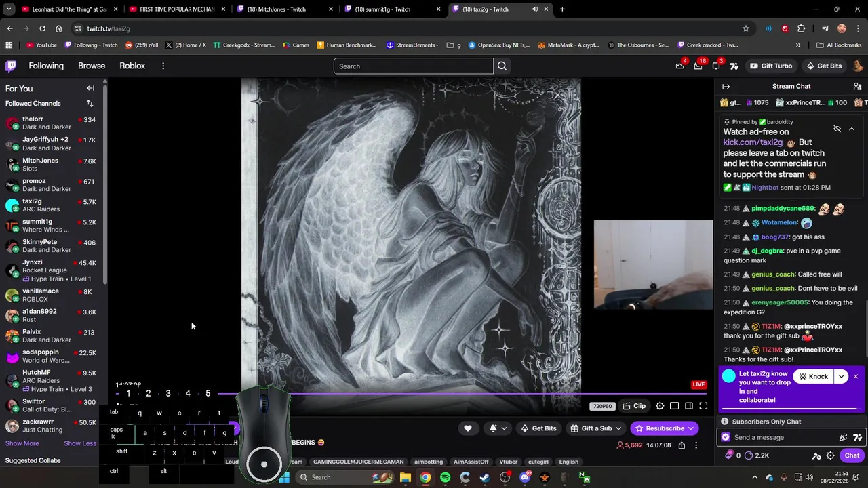The width and height of the screenshot is (868, 488).
Task: Click the heart follow icon
Action: [467, 428]
